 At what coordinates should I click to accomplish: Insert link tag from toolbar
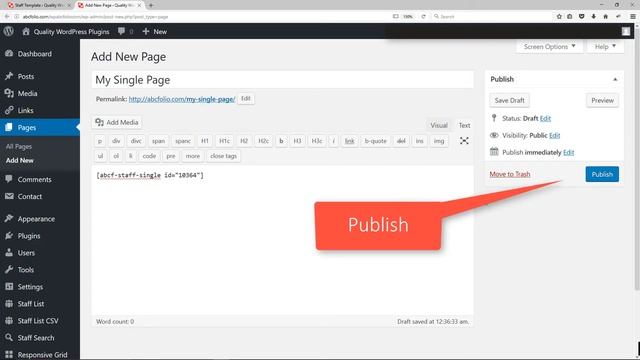click(x=349, y=141)
